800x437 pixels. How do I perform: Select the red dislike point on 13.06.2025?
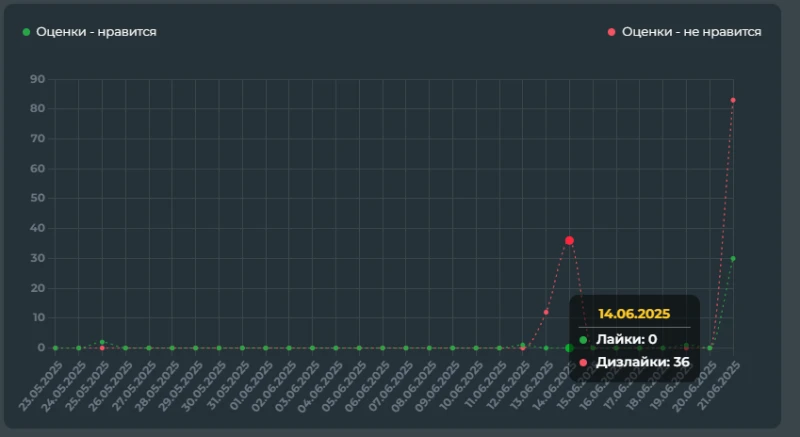546,312
